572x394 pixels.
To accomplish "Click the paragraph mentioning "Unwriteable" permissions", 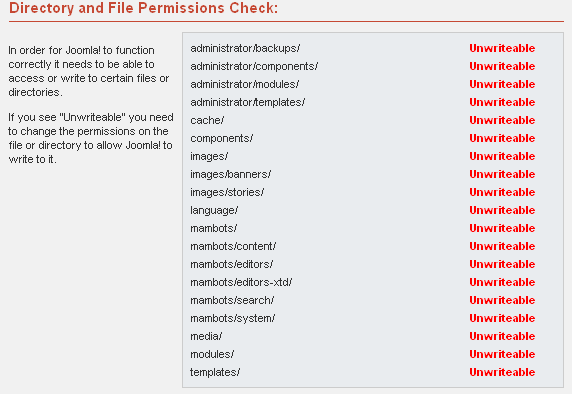I will 90,138.
